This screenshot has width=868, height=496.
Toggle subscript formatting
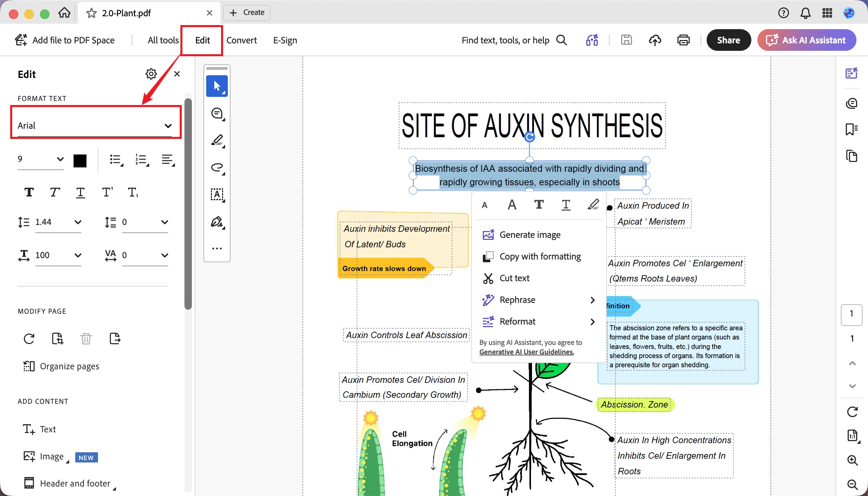click(133, 192)
